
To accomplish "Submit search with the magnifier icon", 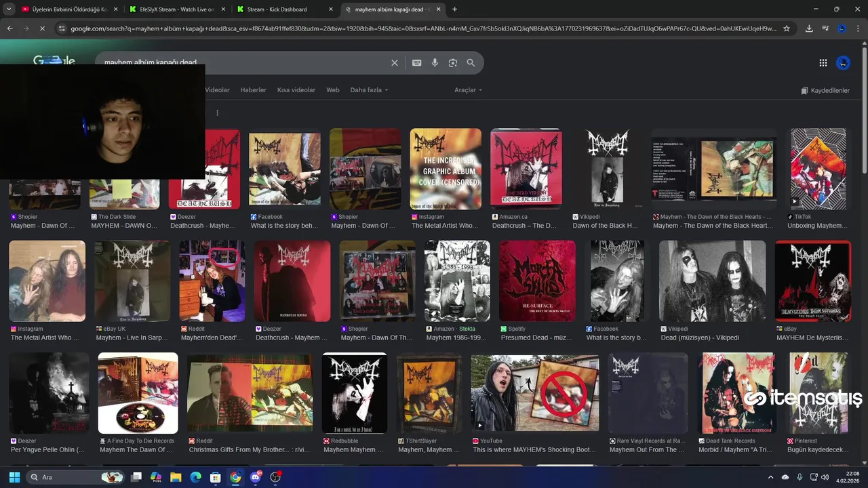I will (x=471, y=62).
